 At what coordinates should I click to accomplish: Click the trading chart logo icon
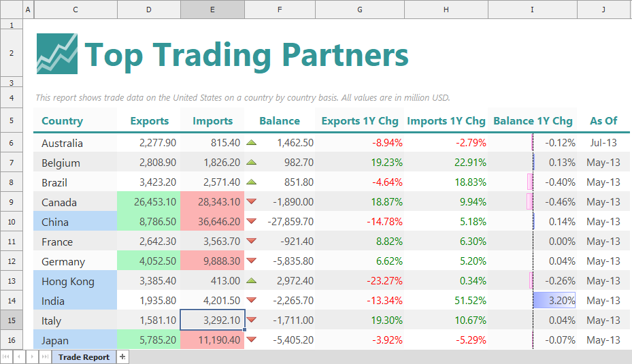point(56,54)
